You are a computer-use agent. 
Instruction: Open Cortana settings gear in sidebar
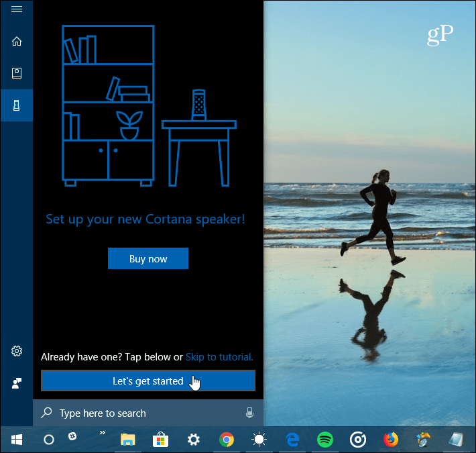pyautogui.click(x=17, y=351)
